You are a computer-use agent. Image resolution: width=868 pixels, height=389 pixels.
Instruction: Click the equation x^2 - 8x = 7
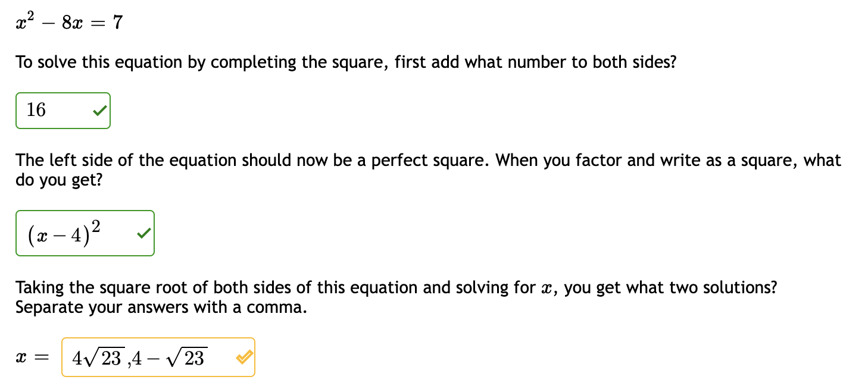click(67, 20)
